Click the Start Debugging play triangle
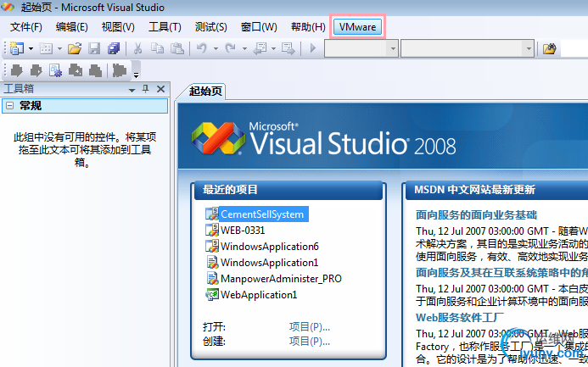 point(313,48)
